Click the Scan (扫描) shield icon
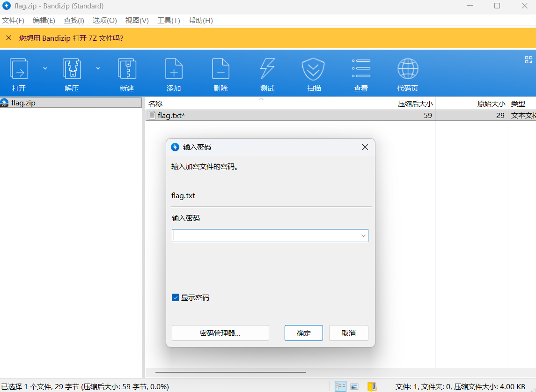The image size is (536, 392). pyautogui.click(x=314, y=69)
